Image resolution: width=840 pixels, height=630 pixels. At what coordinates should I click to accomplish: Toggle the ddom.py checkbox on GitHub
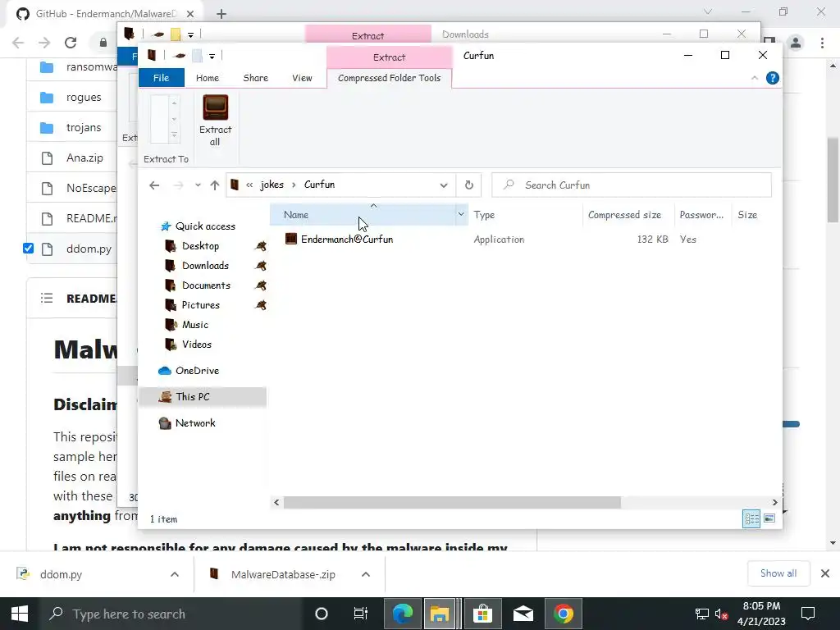click(x=29, y=249)
